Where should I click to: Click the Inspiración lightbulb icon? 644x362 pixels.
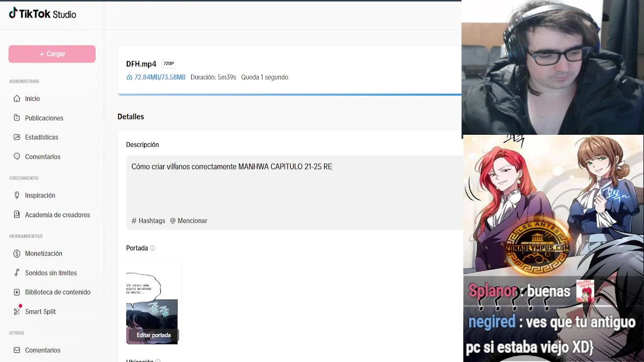click(17, 195)
